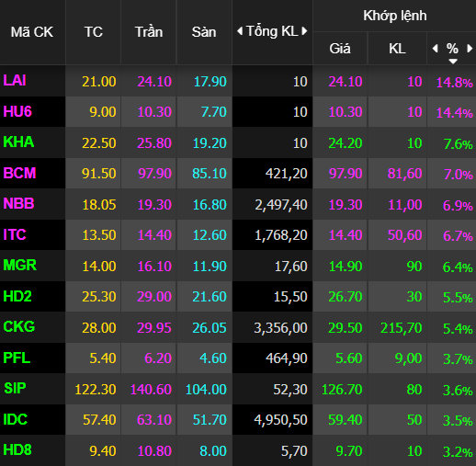Select the NBB ticker row
476x466 pixels.
click(238, 204)
